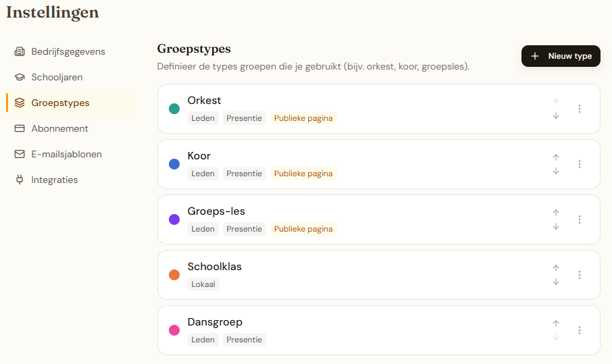Open the Orkest three-dot options menu
The height and width of the screenshot is (364, 612).
click(x=580, y=109)
